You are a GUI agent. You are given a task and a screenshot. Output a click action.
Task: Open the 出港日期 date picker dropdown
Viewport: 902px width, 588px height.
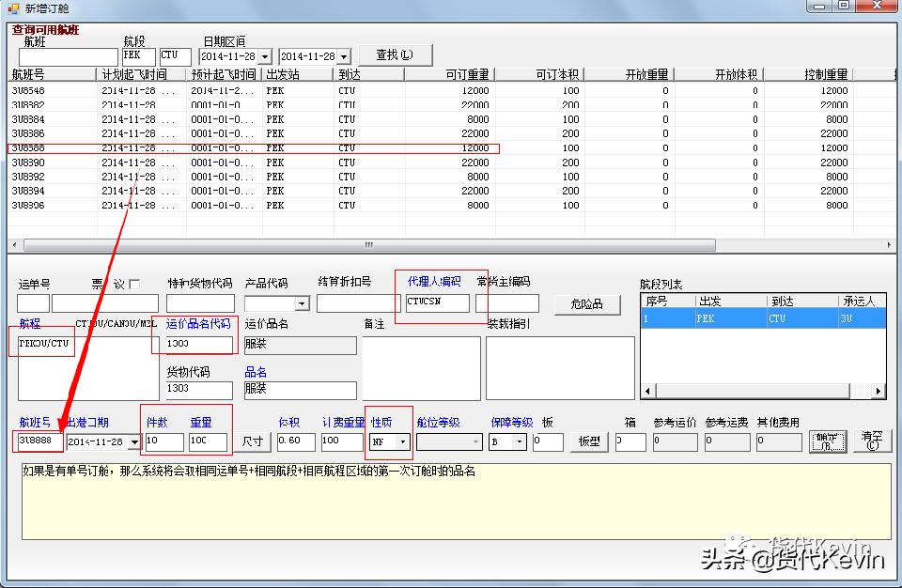point(134,442)
